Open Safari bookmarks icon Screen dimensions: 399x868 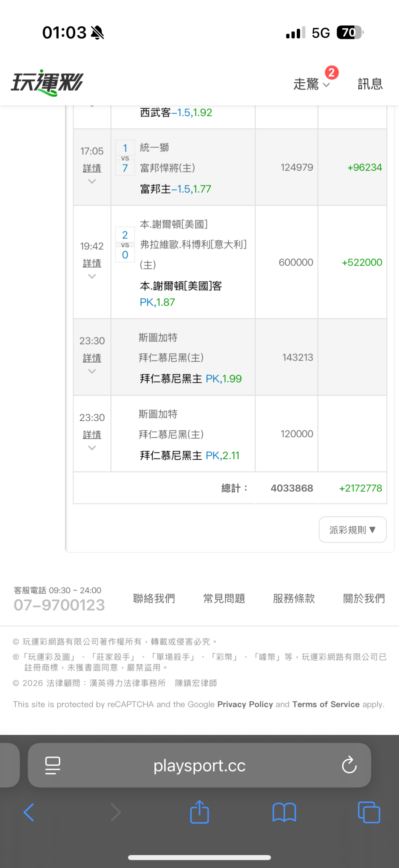(x=284, y=812)
